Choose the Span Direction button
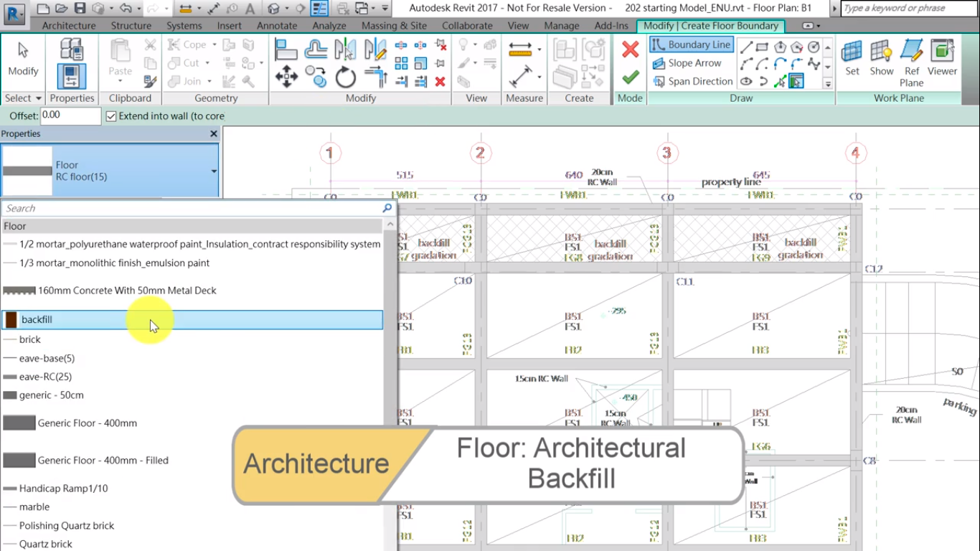Screen dimensions: 980x551 pos(692,82)
